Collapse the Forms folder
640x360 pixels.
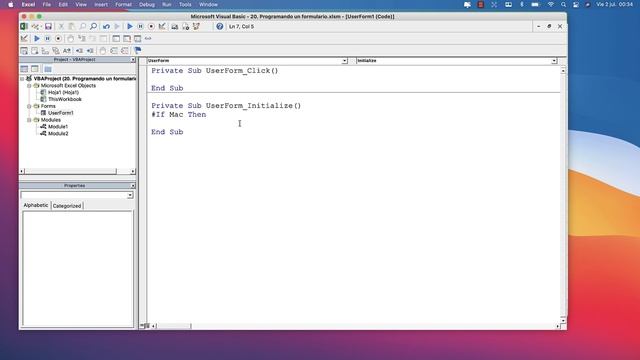(29, 106)
